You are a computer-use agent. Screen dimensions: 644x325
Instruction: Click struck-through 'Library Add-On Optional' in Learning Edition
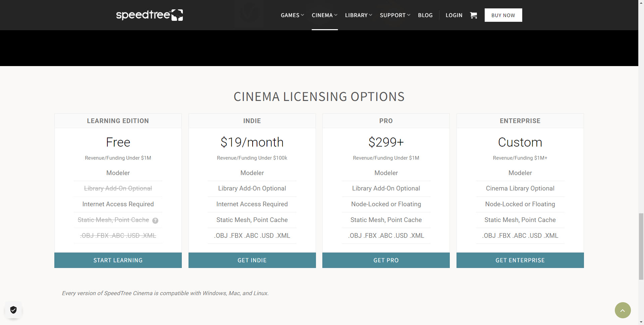(x=118, y=188)
